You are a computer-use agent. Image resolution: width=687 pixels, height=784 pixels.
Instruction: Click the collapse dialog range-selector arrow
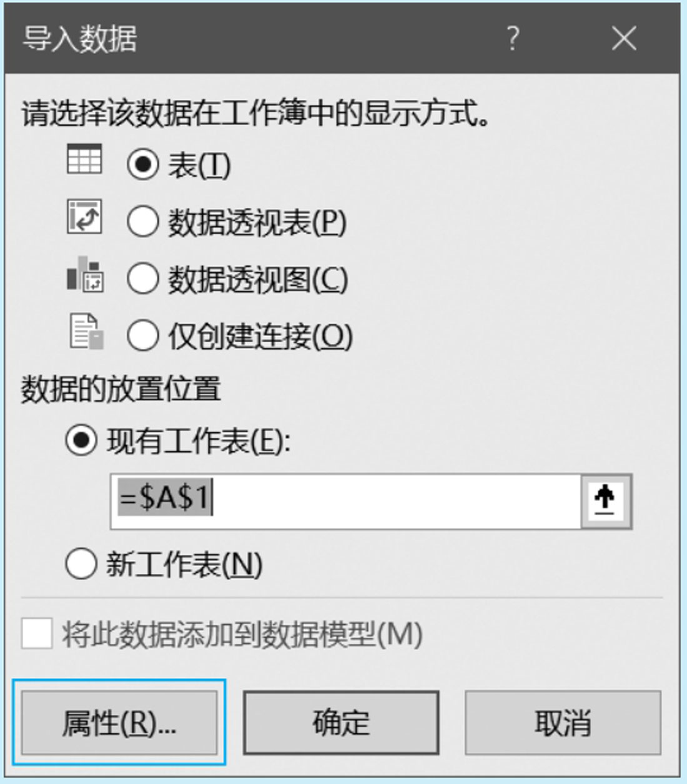(x=605, y=502)
